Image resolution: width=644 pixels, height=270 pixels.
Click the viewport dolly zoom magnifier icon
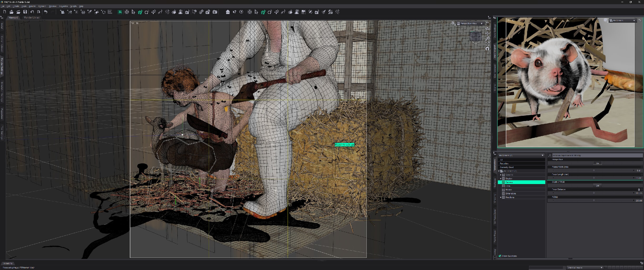487,38
